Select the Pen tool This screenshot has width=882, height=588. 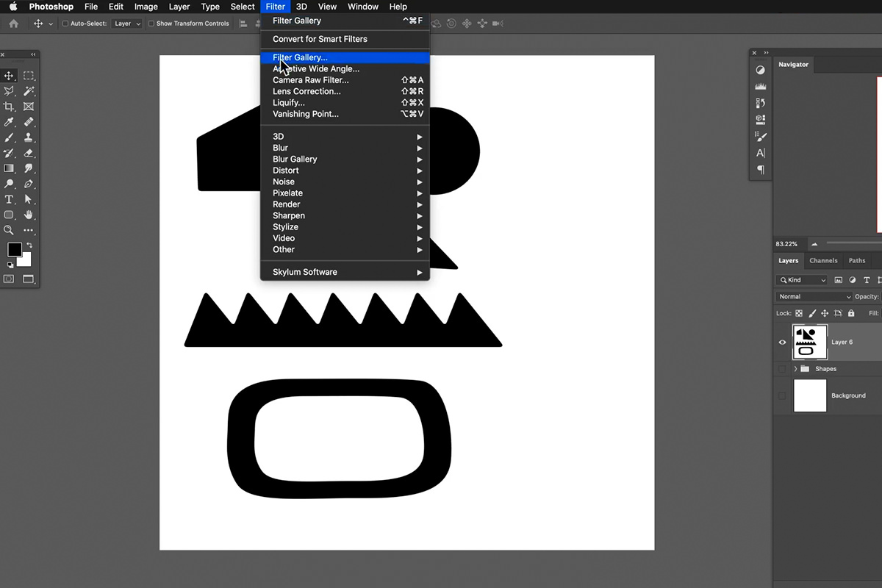click(x=29, y=184)
